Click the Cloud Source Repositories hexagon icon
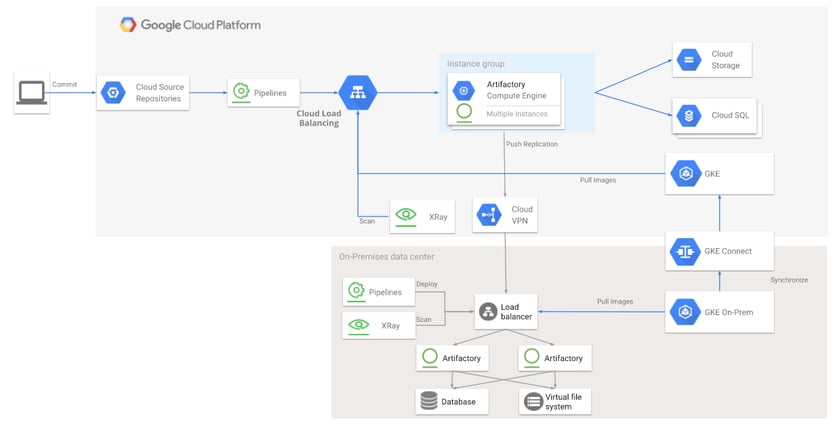This screenshot has width=835, height=426. point(113,93)
